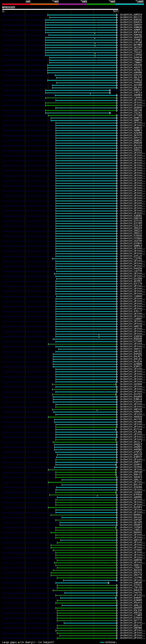Select the UniRef100_A6NI39 label
146x644 pixels.
pos(131,326)
